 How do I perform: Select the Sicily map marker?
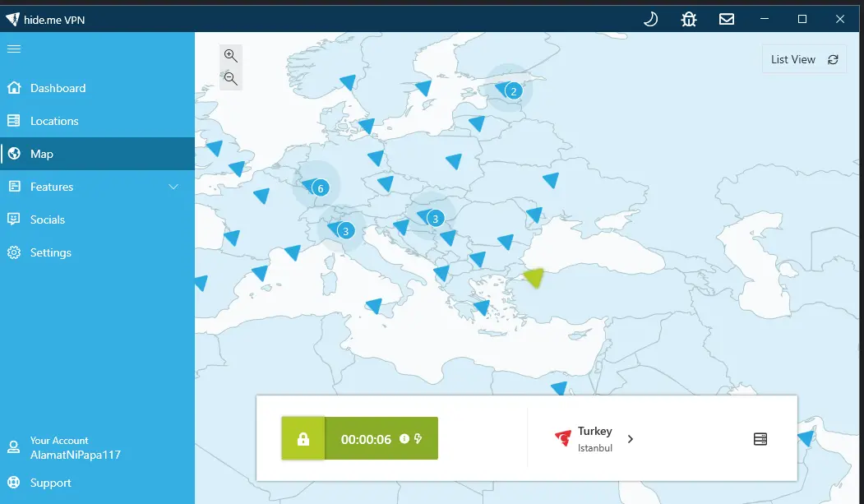[375, 306]
